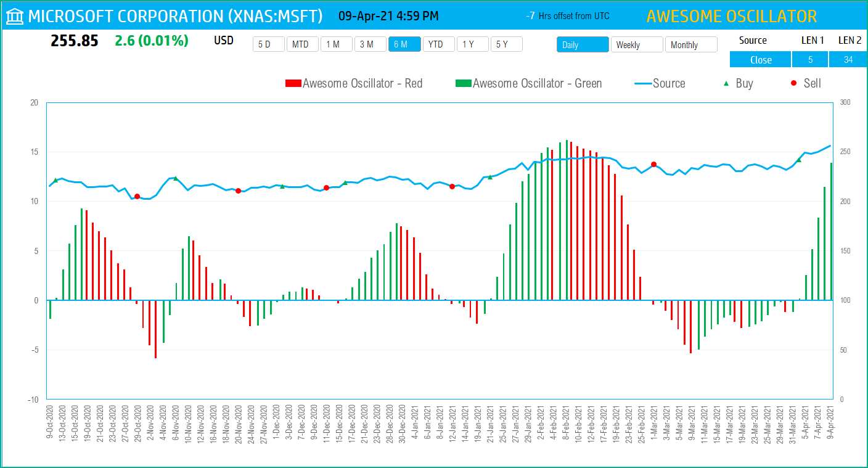Select the Sell dot near 29-Oct-2020
The width and height of the screenshot is (868, 468).
137,196
